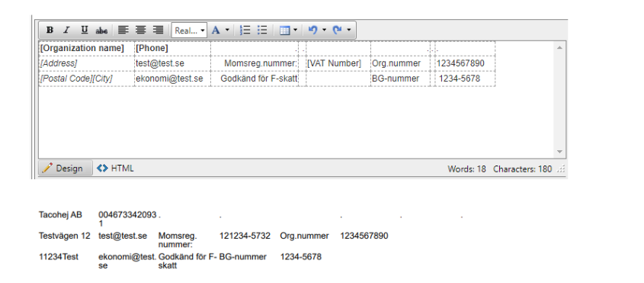Image resolution: width=644 pixels, height=283 pixels.
Task: Center align text
Action: tap(141, 30)
